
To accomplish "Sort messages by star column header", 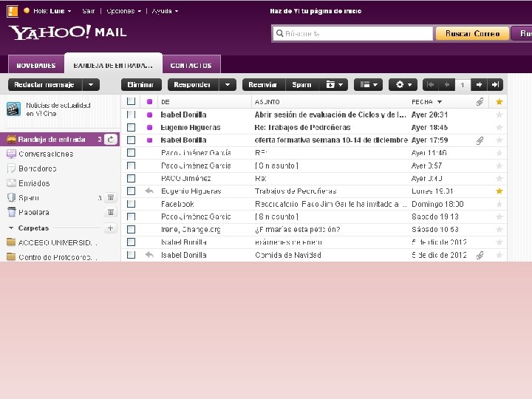I will click(499, 102).
